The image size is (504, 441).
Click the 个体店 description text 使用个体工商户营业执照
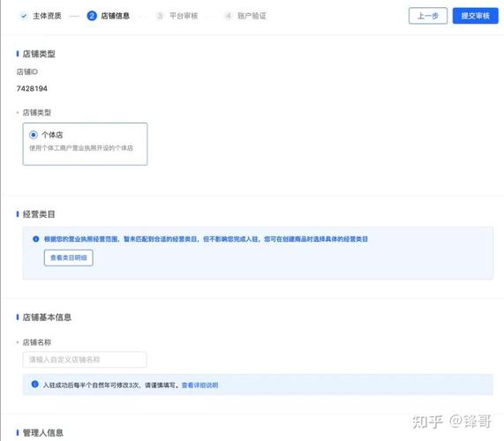(81, 148)
